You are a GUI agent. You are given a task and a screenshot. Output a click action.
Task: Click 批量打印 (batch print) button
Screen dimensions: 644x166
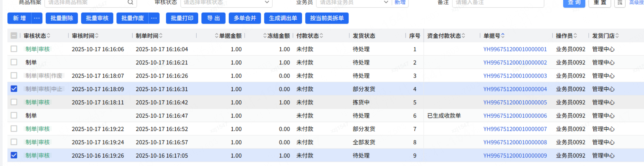coord(182,18)
